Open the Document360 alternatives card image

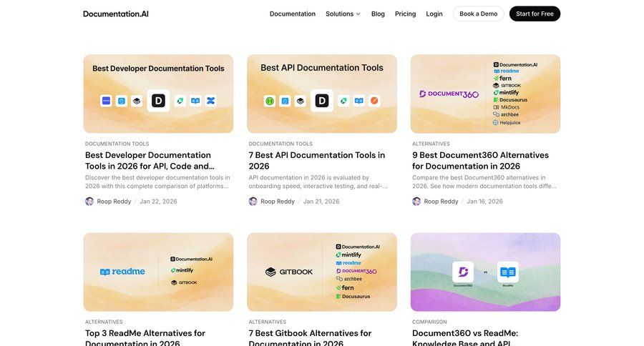pyautogui.click(x=485, y=94)
